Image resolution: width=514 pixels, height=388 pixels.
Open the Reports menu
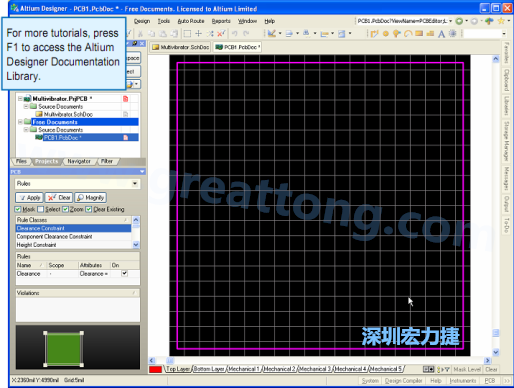221,21
